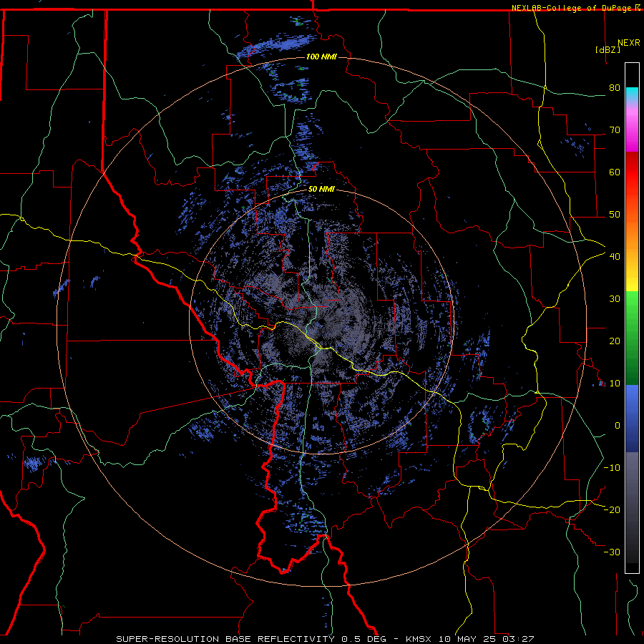Click the 100 NMI range ring label
This screenshot has width=644, height=644.
click(321, 57)
